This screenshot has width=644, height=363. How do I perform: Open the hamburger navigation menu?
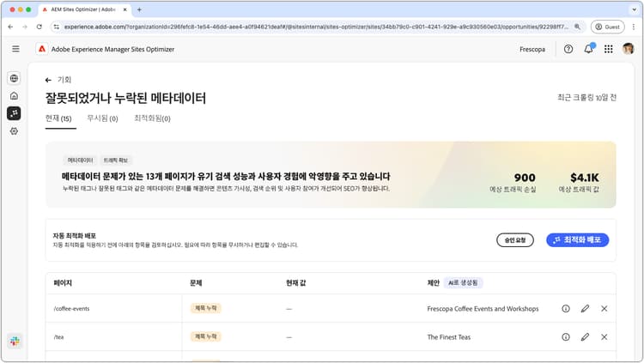pos(15,49)
